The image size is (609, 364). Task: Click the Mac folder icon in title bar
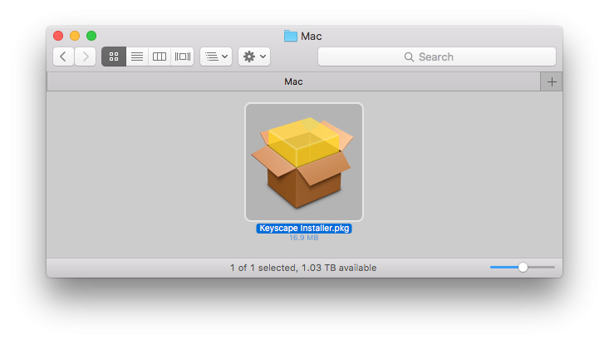click(x=291, y=36)
